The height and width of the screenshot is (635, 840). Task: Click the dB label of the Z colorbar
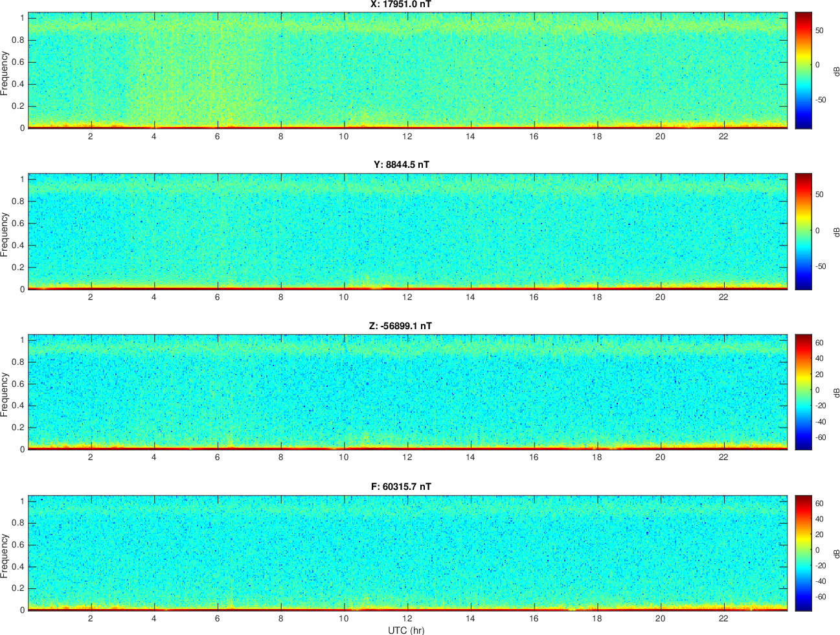pos(835,393)
